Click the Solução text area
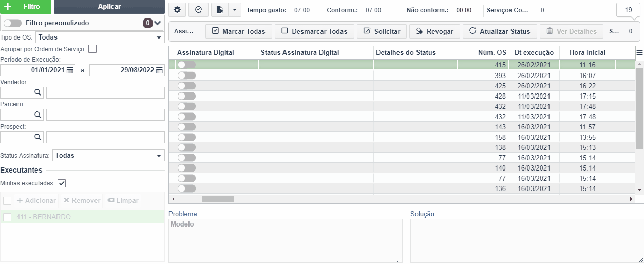This screenshot has width=644, height=264. click(527, 241)
